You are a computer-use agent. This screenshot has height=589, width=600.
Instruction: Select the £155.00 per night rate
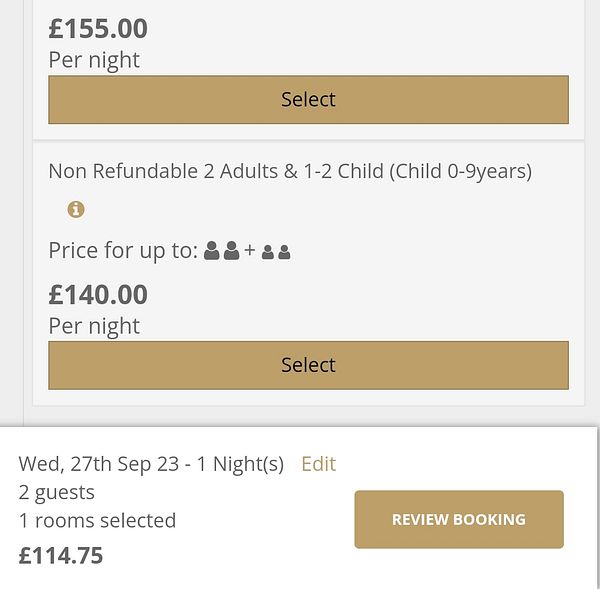coord(308,100)
